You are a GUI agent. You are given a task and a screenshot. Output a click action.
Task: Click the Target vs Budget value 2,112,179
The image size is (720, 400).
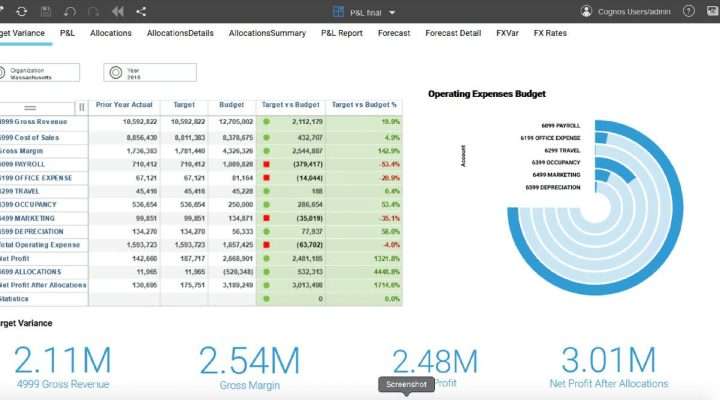(x=307, y=122)
